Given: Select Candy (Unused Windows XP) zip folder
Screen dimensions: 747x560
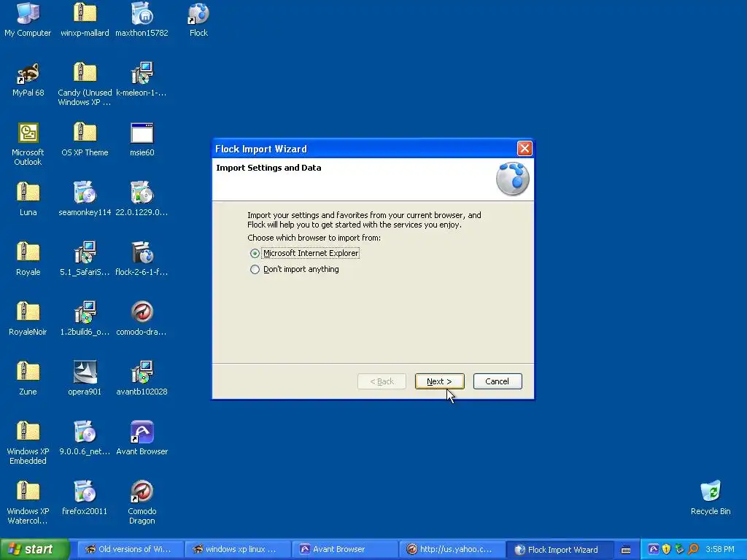Looking at the screenshot, I should point(85,85).
